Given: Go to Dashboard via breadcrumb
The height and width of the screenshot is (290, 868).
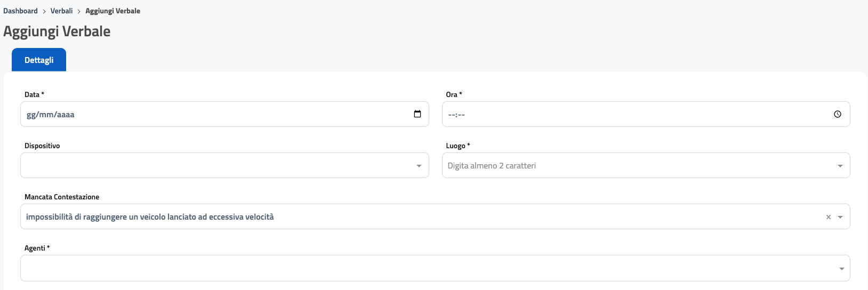Looking at the screenshot, I should click(x=20, y=11).
